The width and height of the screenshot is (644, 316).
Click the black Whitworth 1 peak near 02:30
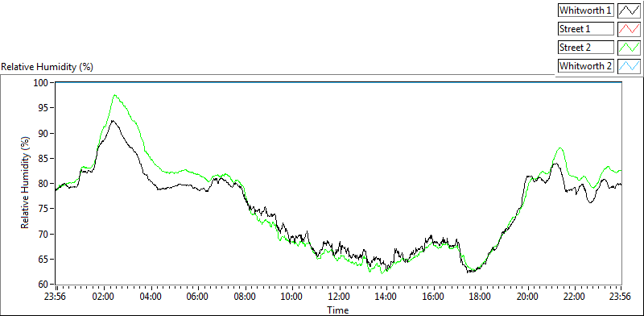point(113,121)
